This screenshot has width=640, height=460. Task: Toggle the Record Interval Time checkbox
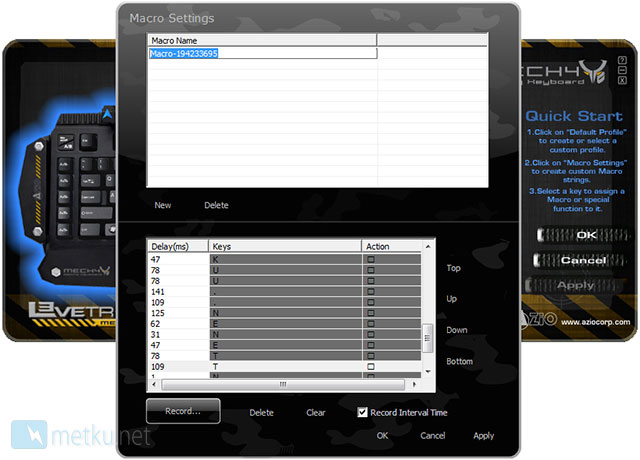(362, 412)
